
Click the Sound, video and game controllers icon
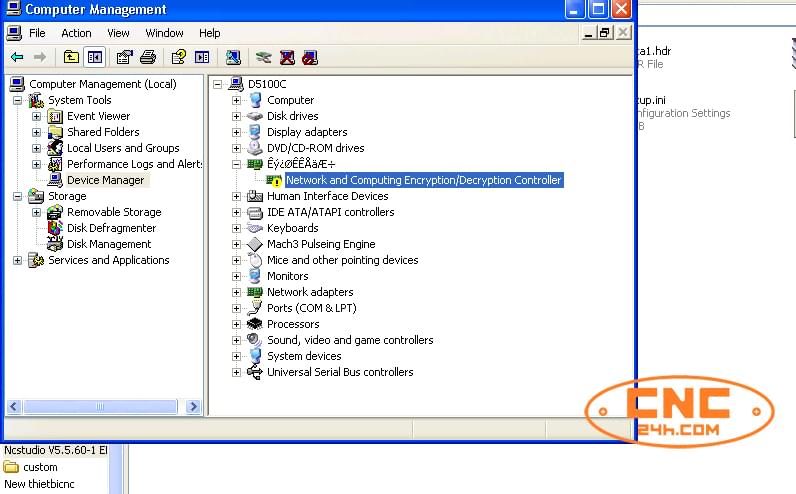(254, 340)
